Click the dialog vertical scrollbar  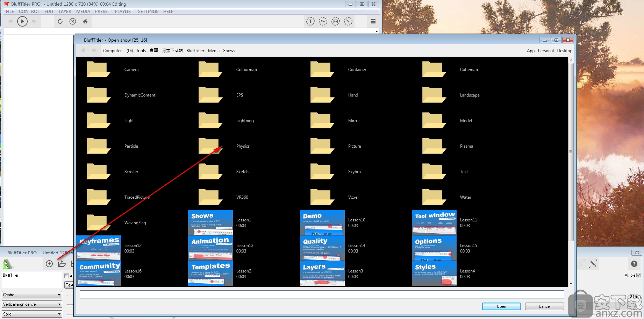click(571, 152)
